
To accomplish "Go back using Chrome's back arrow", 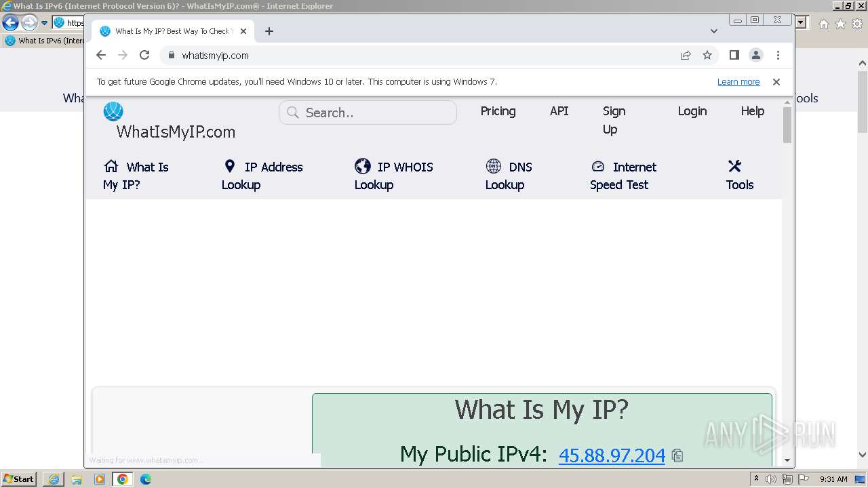I will 101,56.
